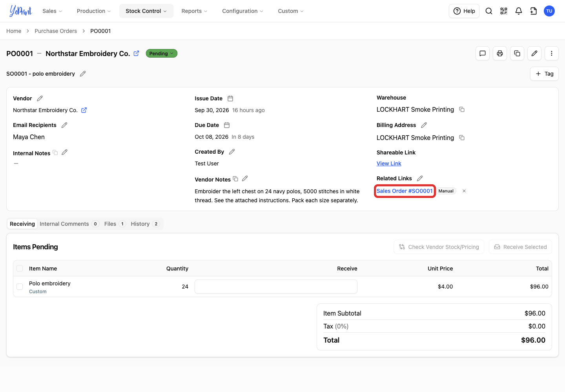Switch to the Internal Comments tab
The height and width of the screenshot is (392, 565).
69,224
